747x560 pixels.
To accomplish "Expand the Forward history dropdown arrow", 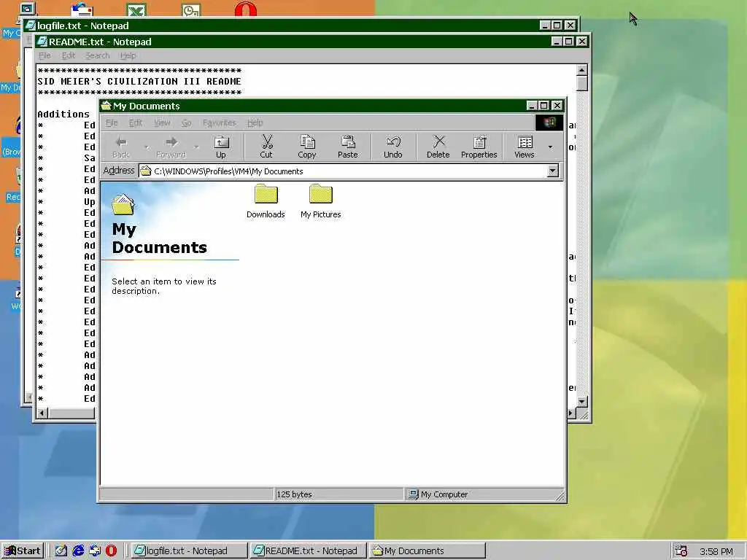I will [196, 147].
